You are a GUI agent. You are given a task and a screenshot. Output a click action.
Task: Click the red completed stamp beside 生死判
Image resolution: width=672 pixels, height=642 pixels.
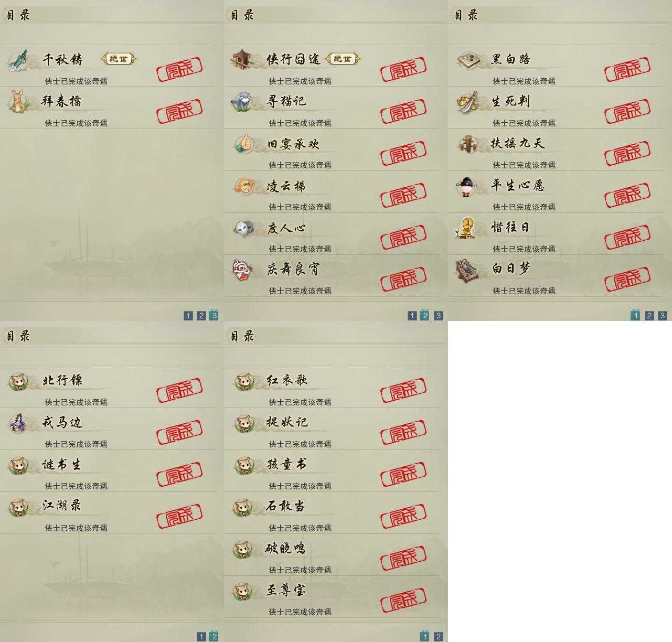[627, 110]
